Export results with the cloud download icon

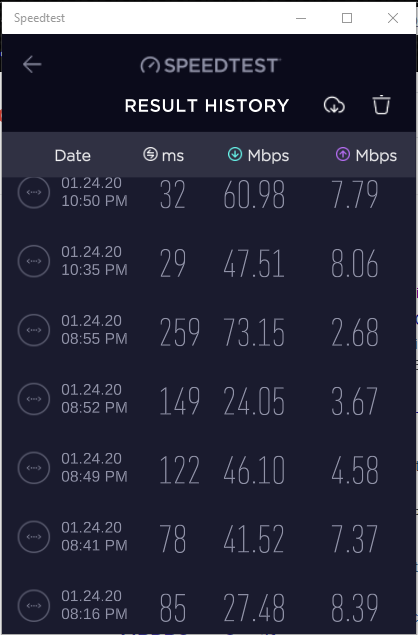(x=334, y=105)
